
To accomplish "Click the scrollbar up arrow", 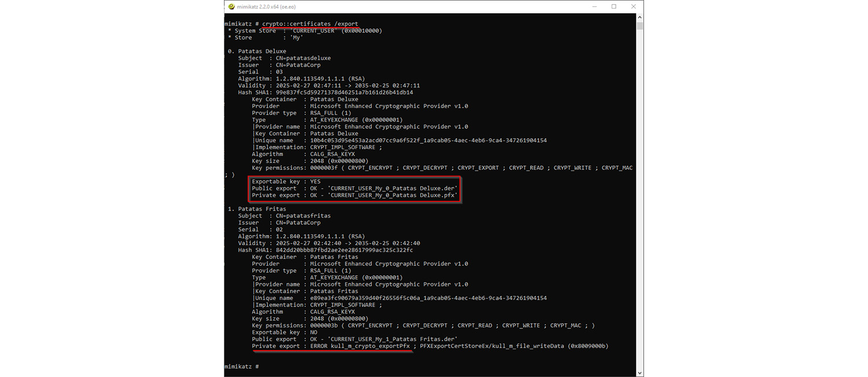I will [639, 19].
